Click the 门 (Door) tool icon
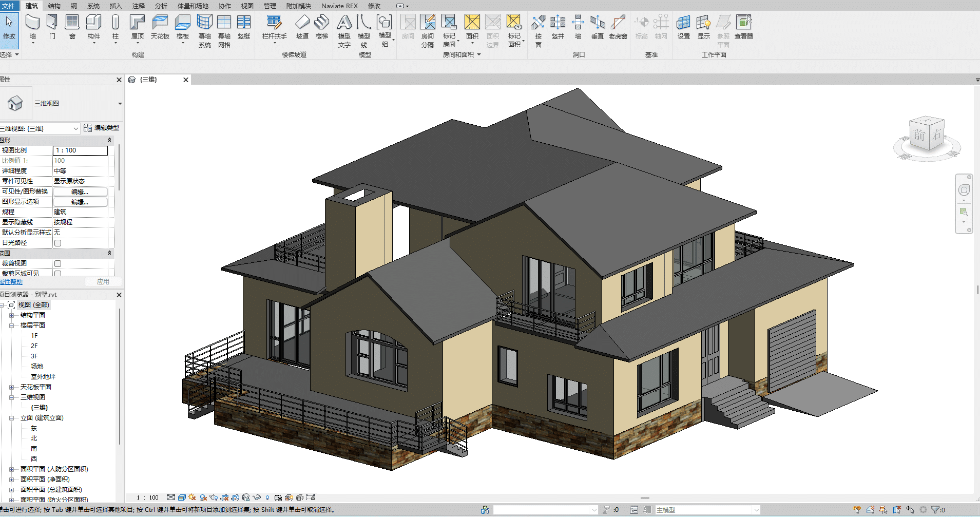The height and width of the screenshot is (517, 980). pyautogui.click(x=52, y=23)
